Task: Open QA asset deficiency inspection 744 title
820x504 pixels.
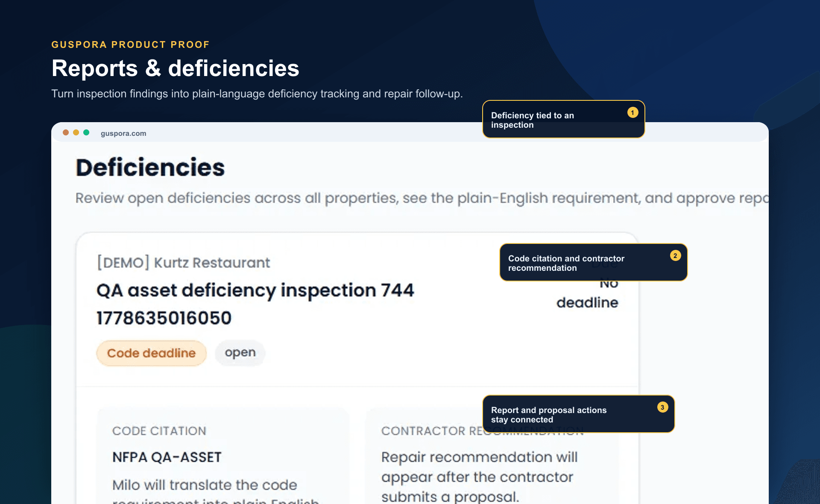Action: coord(255,304)
